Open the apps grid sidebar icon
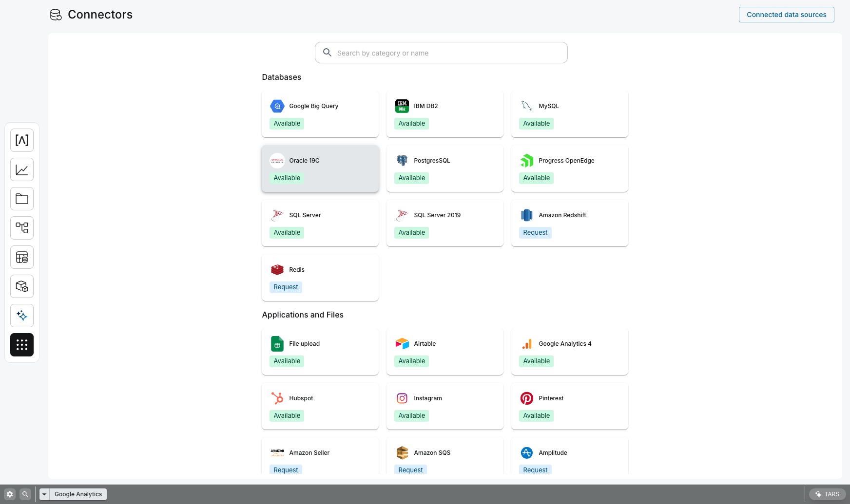Viewport: 850px width, 504px height. tap(22, 345)
